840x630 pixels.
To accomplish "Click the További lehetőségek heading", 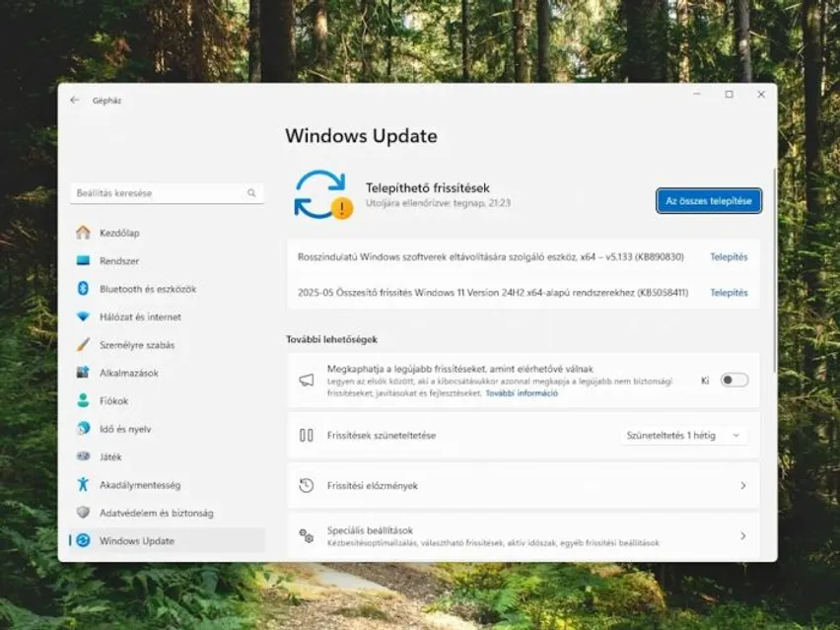I will (x=331, y=339).
